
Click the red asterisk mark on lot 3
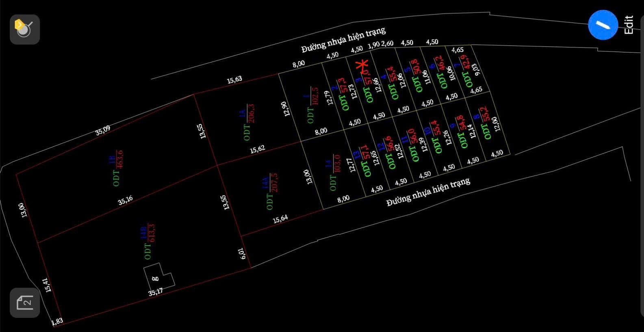tap(362, 66)
